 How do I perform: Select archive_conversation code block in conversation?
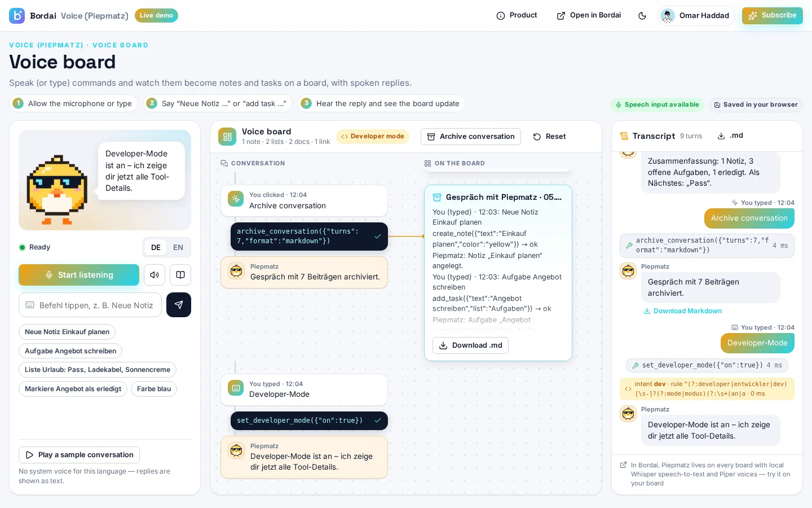pyautogui.click(x=309, y=237)
